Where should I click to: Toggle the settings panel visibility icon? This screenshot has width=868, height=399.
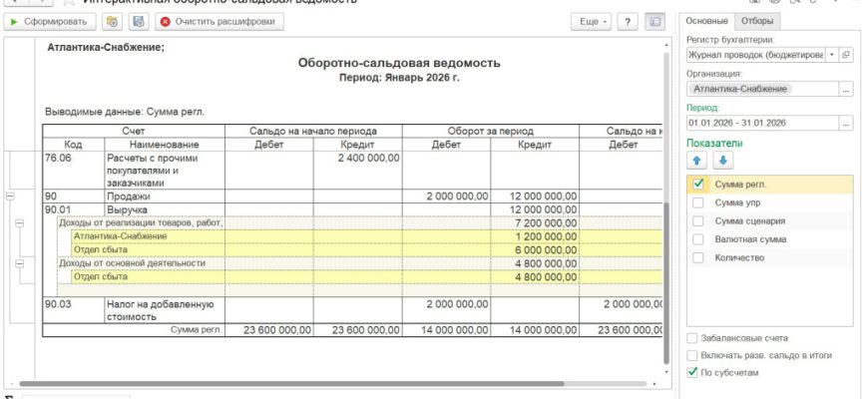click(654, 21)
